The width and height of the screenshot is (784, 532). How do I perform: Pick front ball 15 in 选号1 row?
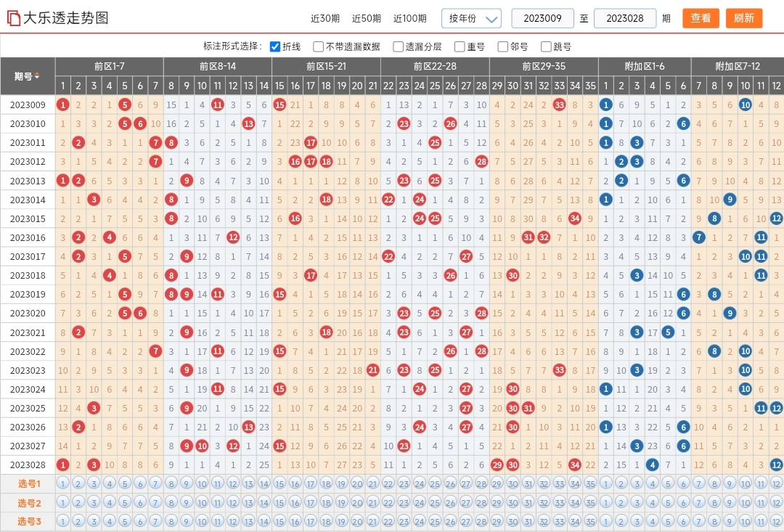tap(279, 483)
